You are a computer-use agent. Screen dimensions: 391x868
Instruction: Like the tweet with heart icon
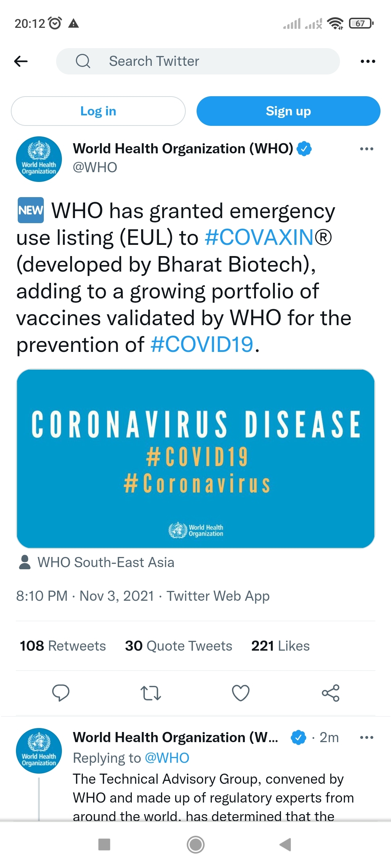(241, 693)
